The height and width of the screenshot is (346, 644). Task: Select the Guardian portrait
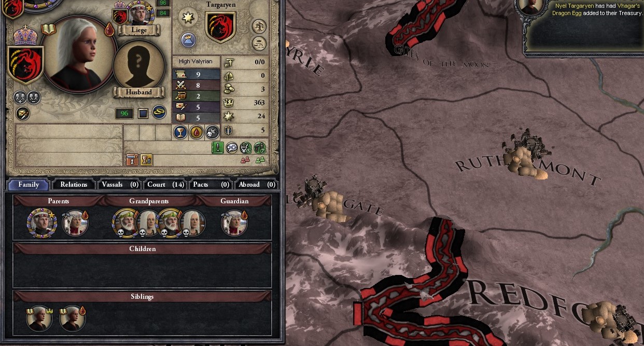click(234, 223)
